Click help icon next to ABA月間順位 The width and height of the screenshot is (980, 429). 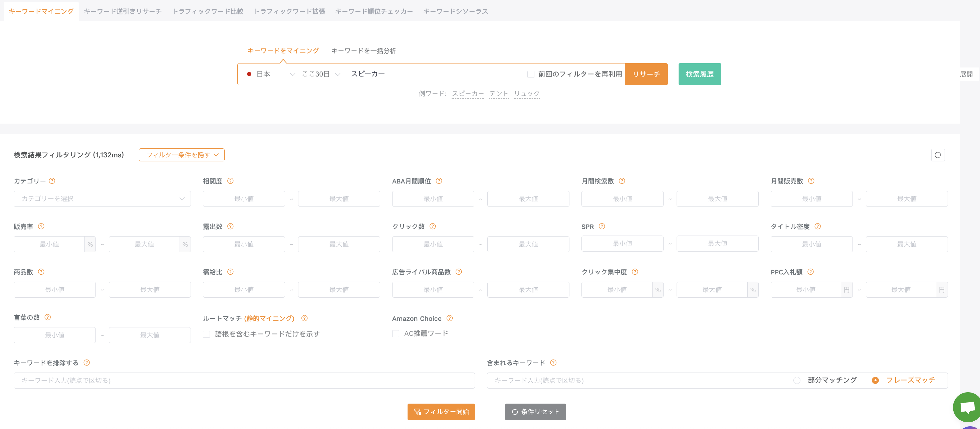[x=439, y=181]
